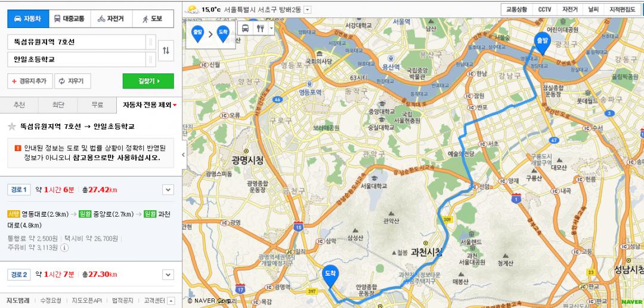This screenshot has height=308, width=644.
Task: Toggle the 지적편집도 cadastral map layer
Action: 623,10
